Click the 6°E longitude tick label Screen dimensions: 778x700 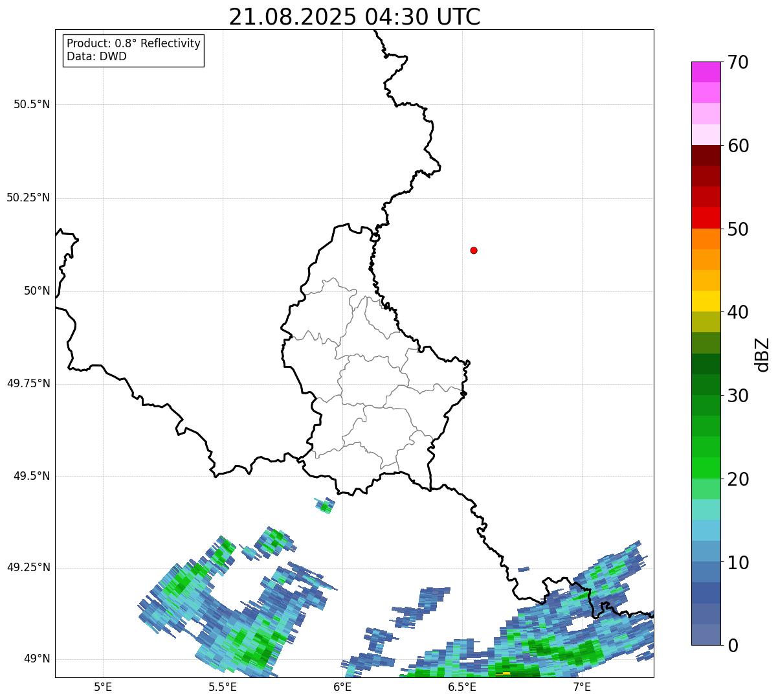click(342, 687)
